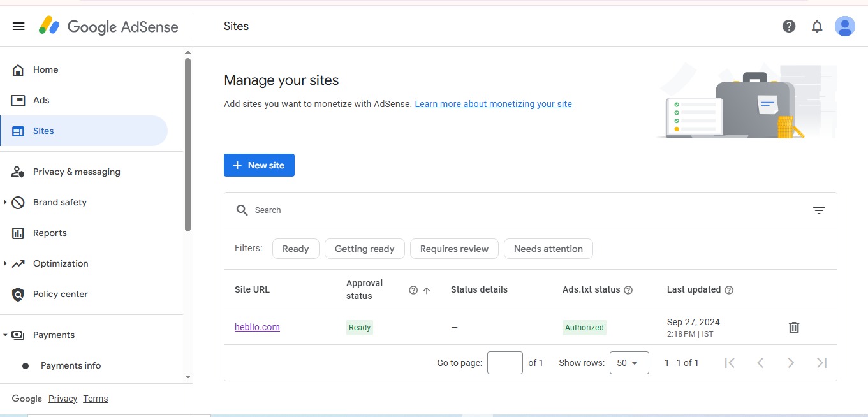Open the hamburger main menu
868x417 pixels.
pos(18,26)
